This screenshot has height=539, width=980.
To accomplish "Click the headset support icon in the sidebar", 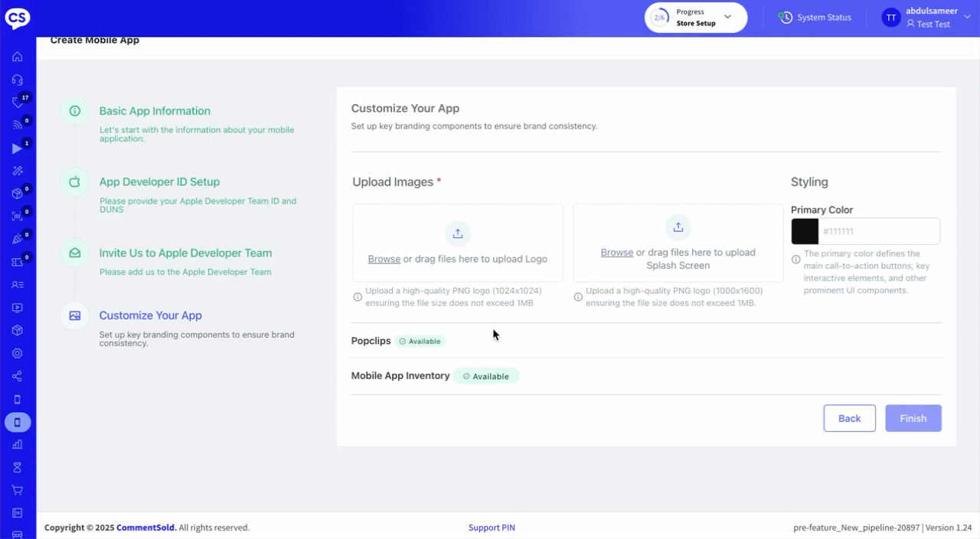I will (17, 80).
